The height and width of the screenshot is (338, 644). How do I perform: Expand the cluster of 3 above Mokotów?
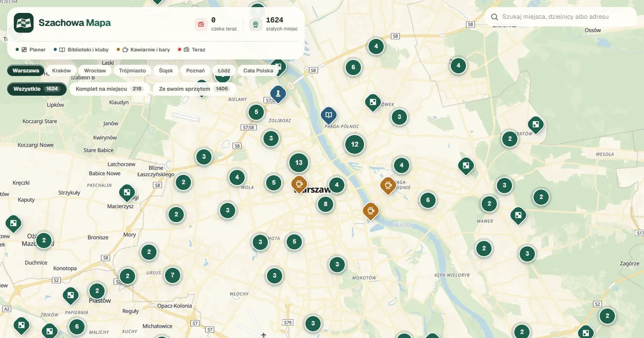click(x=336, y=264)
